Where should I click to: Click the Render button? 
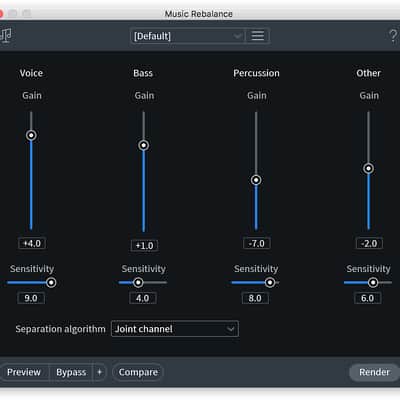[374, 372]
